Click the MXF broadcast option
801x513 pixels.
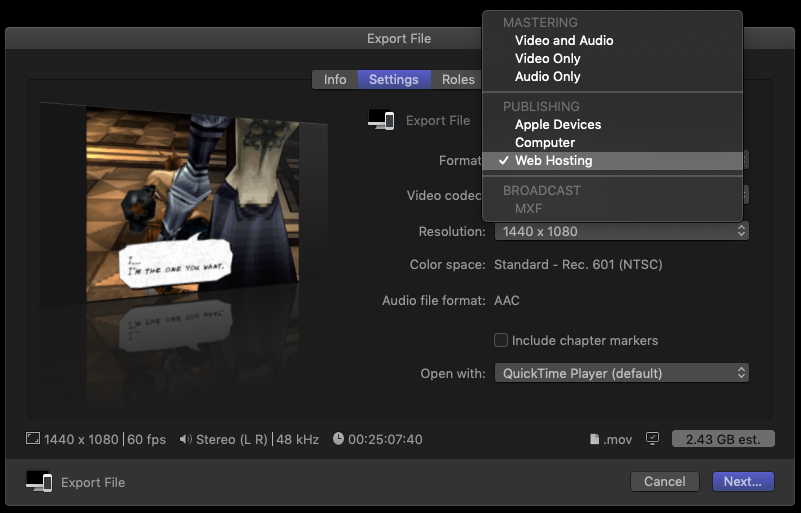(612, 208)
